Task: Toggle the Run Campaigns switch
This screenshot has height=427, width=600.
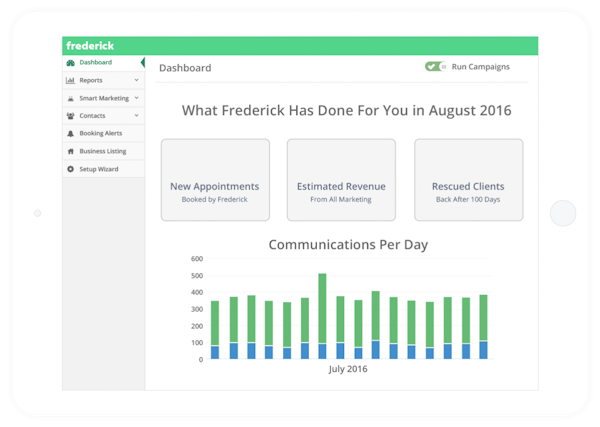Action: click(x=435, y=67)
